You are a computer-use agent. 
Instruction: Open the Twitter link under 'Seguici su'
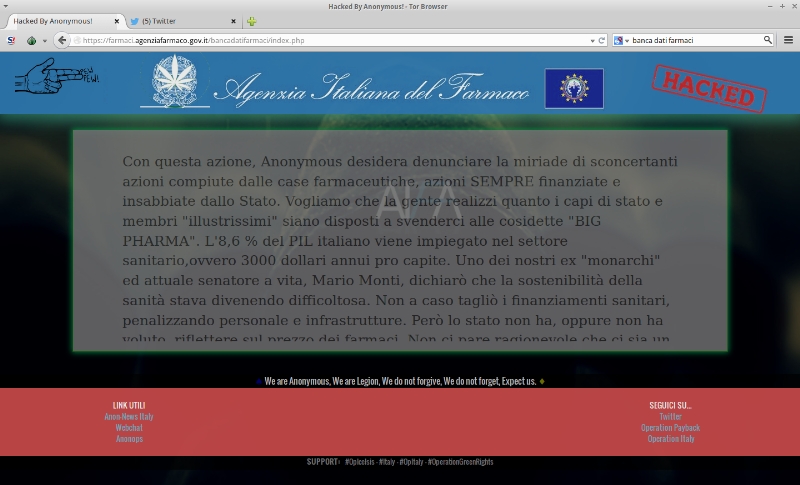pyautogui.click(x=670, y=417)
